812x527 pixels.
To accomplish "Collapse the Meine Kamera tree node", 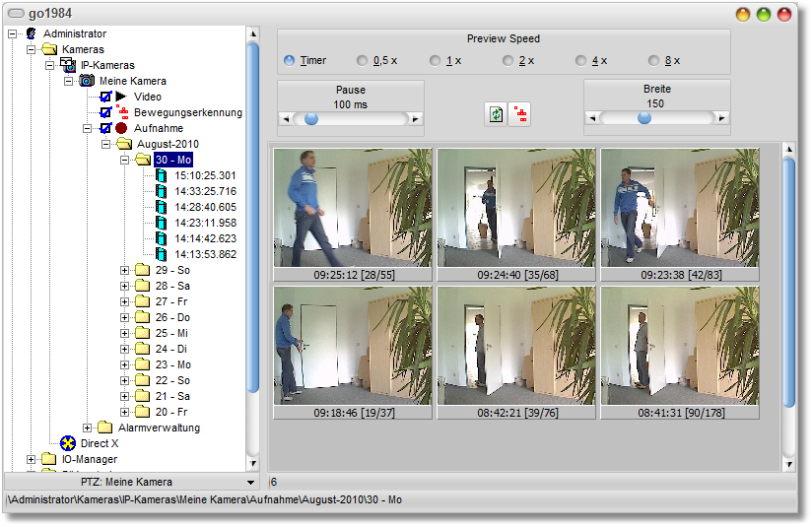I will (68, 81).
